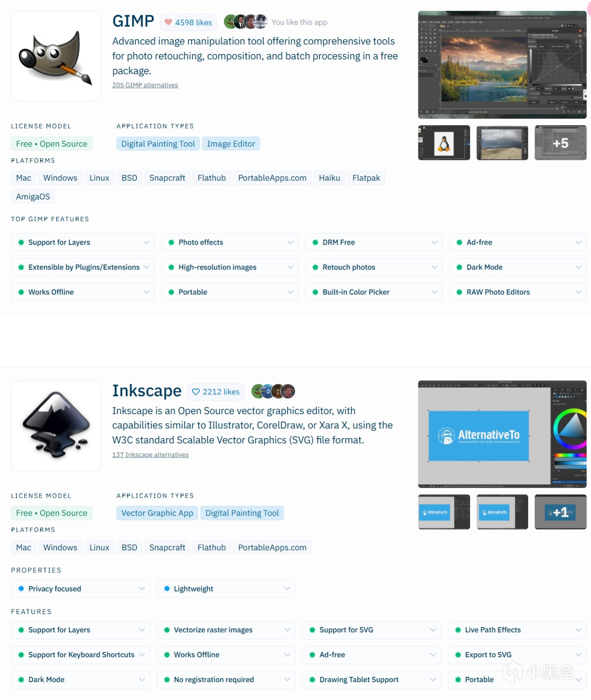Open the main Inkscape AlternativeTo screenshot
Screen dimensions: 591x700
point(502,434)
